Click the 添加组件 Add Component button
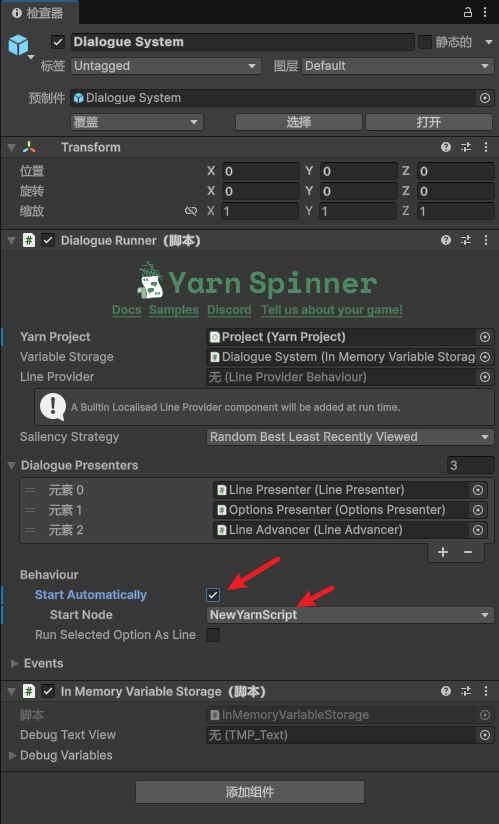 250,792
